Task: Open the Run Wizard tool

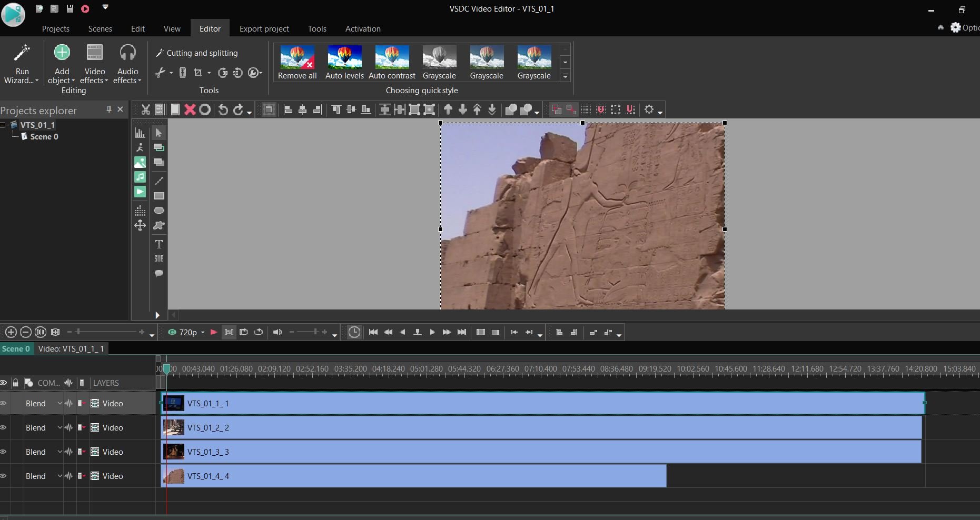Action: (x=21, y=64)
